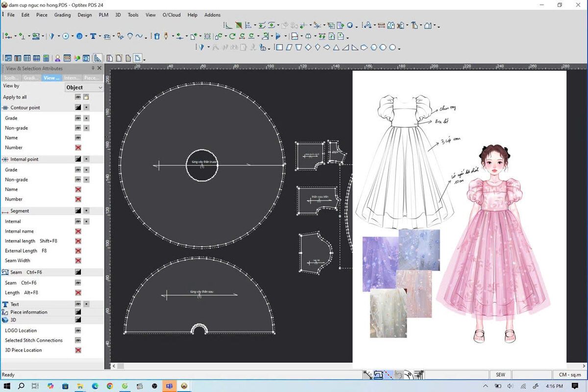Open dropdown arrow next to Text tool

[x=100, y=36]
